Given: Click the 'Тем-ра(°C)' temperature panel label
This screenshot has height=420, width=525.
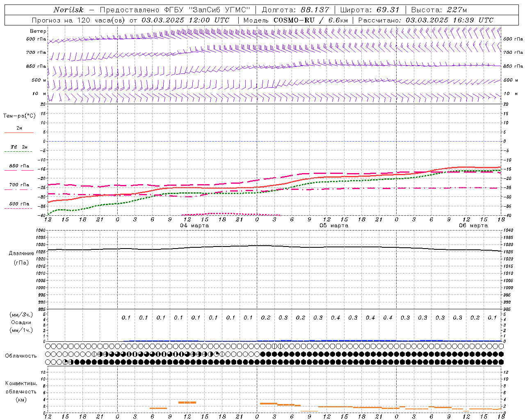Looking at the screenshot, I should pyautogui.click(x=19, y=116).
